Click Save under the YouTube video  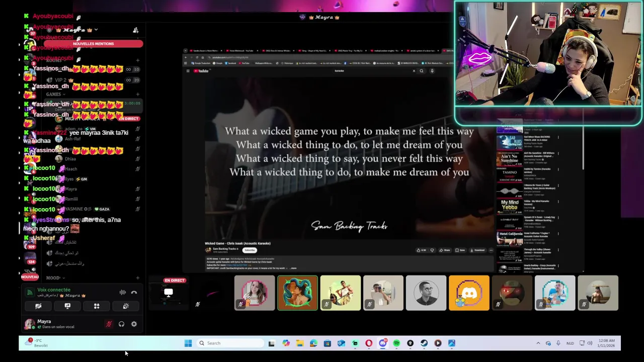click(460, 250)
